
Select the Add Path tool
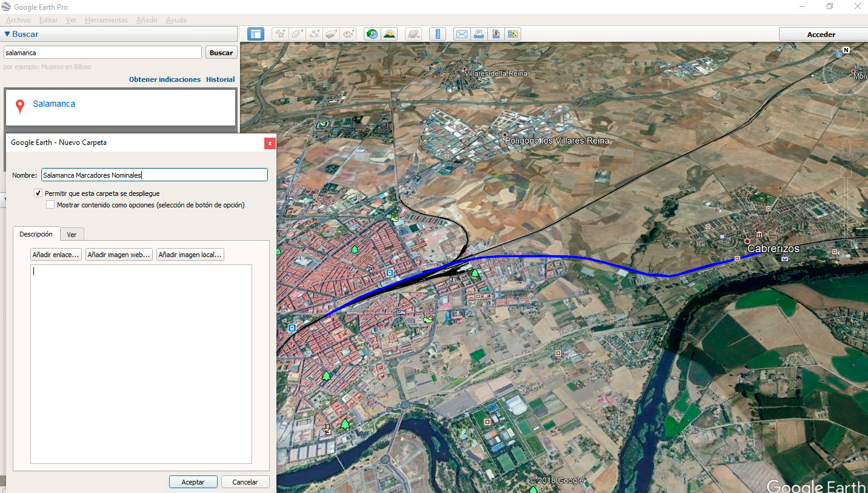coord(314,34)
